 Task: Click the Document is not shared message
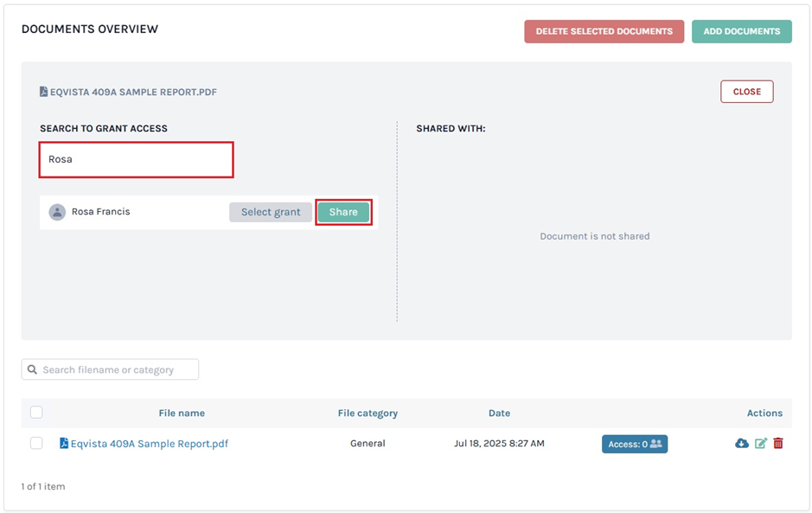(594, 236)
